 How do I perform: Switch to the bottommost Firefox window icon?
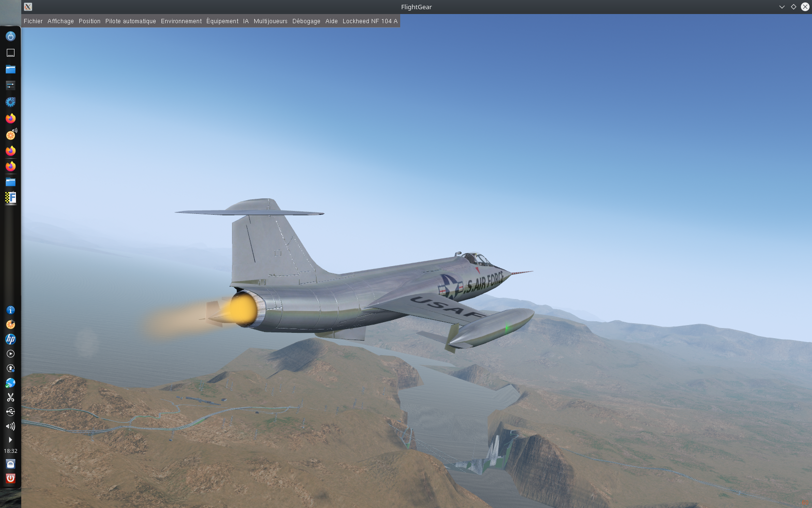[x=11, y=166]
